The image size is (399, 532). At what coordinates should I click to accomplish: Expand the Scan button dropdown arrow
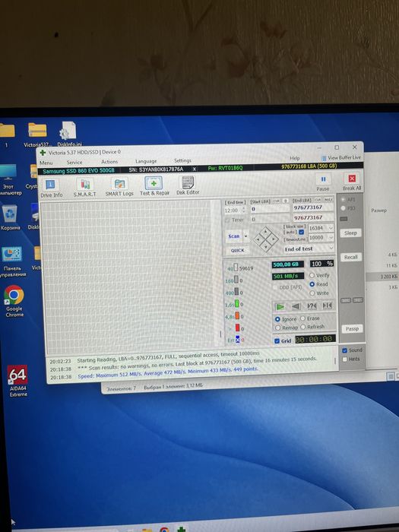pos(246,236)
